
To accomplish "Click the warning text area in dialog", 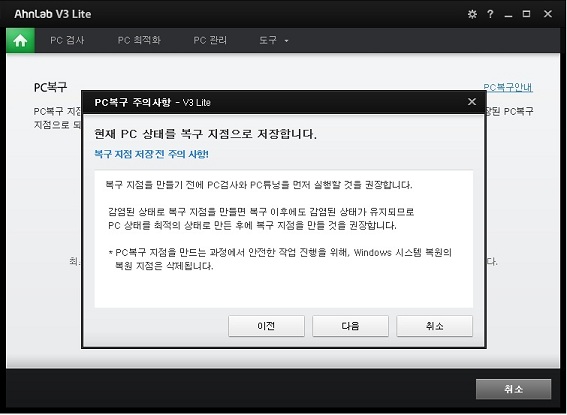I will point(284,239).
